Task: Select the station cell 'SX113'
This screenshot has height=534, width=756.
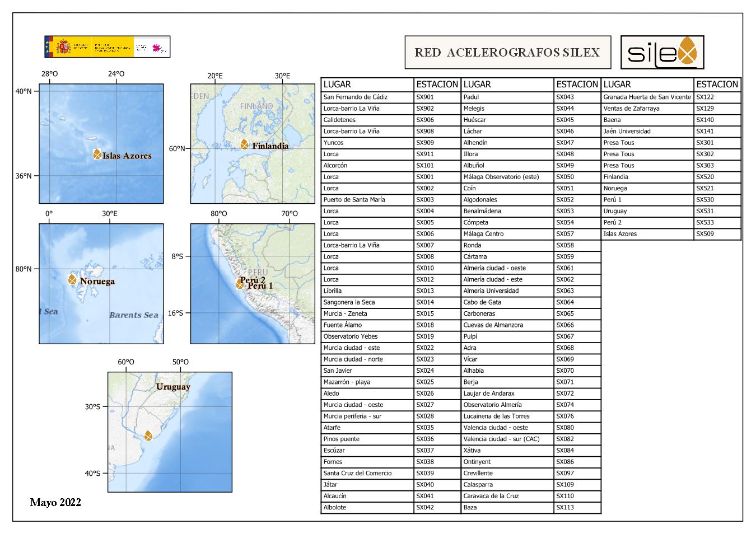Action: pos(577,507)
